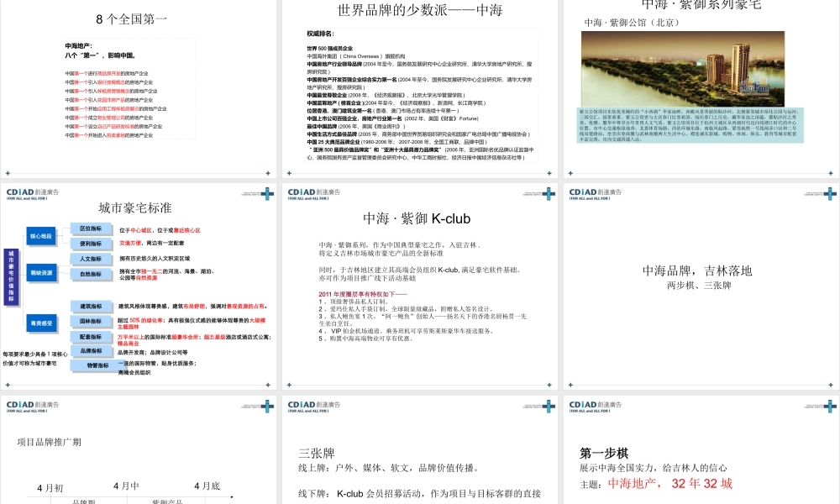Click the '项目品牌推广期' heading
The width and height of the screenshot is (840, 504).
click(50, 442)
